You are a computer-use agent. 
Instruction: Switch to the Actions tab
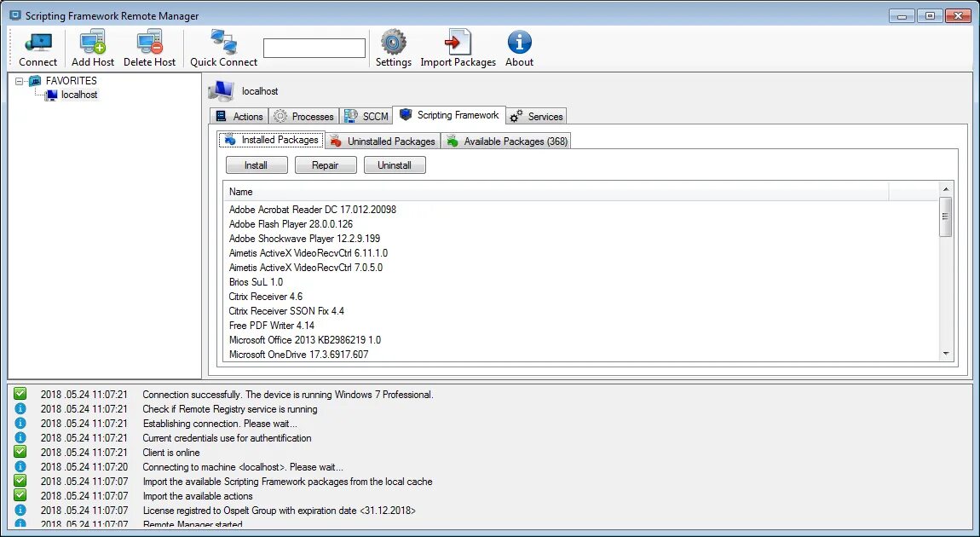click(x=239, y=116)
